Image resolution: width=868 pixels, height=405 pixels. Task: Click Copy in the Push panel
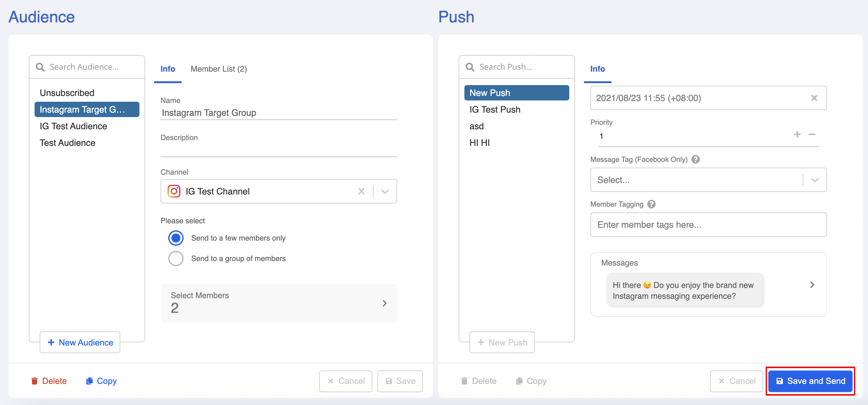click(x=531, y=381)
